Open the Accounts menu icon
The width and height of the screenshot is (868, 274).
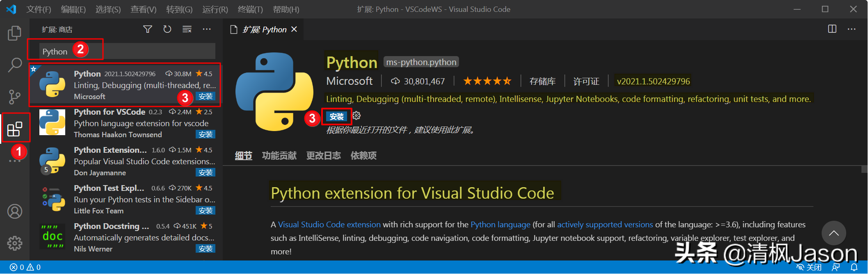[15, 211]
